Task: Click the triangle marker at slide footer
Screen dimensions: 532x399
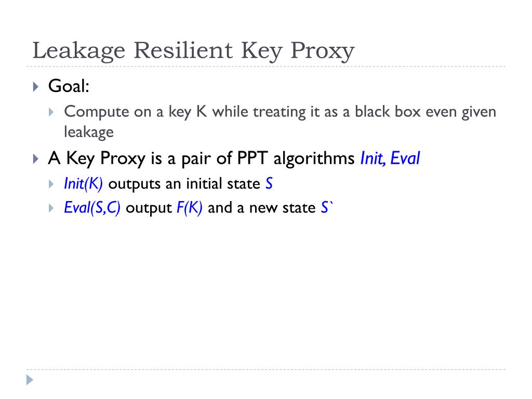Action: 30,380
